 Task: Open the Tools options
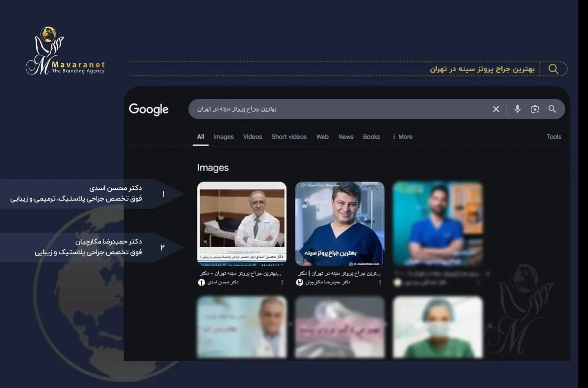554,137
